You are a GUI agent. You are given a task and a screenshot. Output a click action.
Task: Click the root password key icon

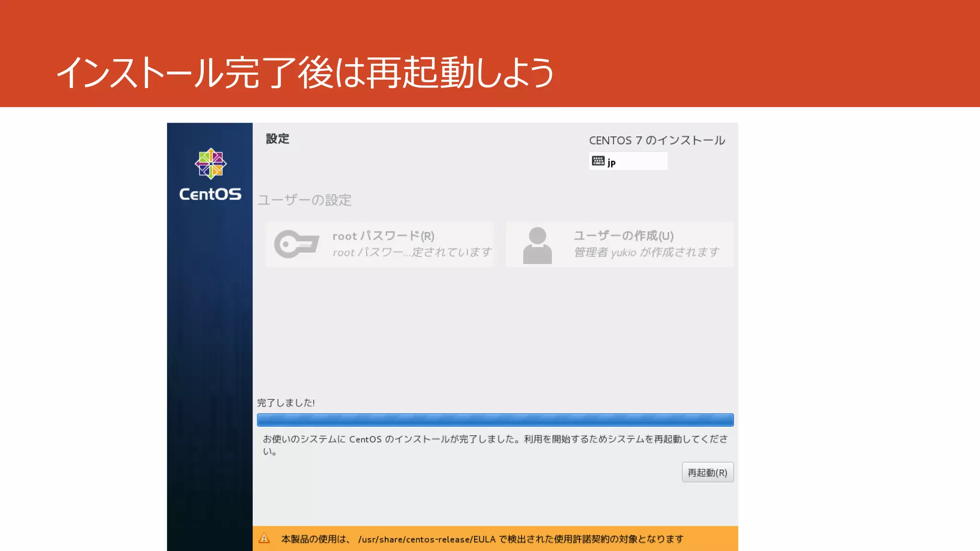click(296, 244)
